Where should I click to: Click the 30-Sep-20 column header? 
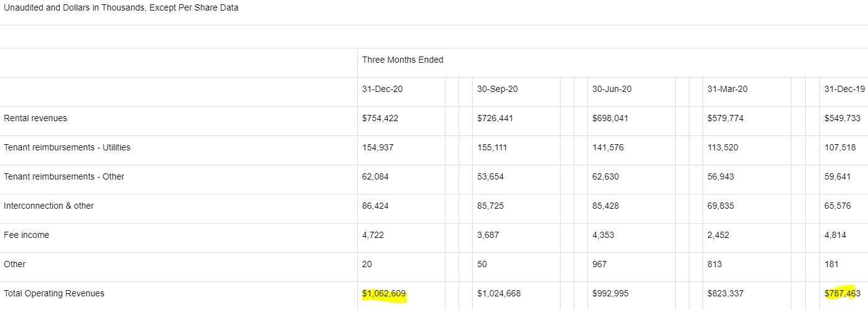click(497, 89)
